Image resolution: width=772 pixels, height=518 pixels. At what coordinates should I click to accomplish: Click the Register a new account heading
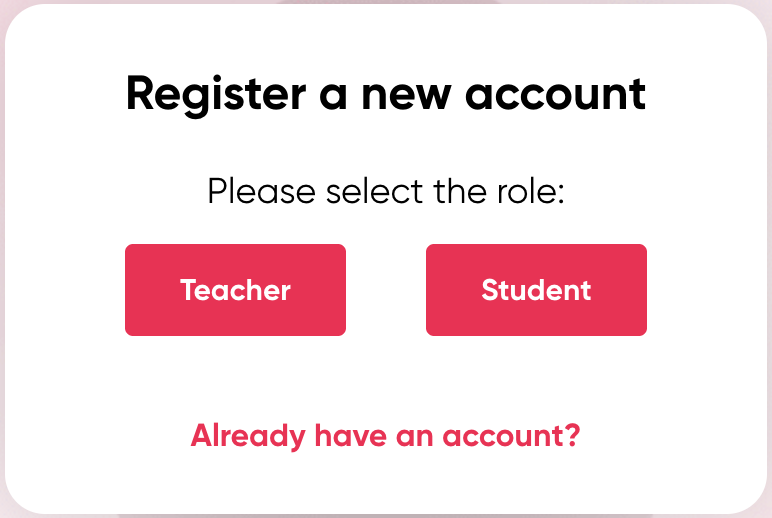(x=386, y=95)
